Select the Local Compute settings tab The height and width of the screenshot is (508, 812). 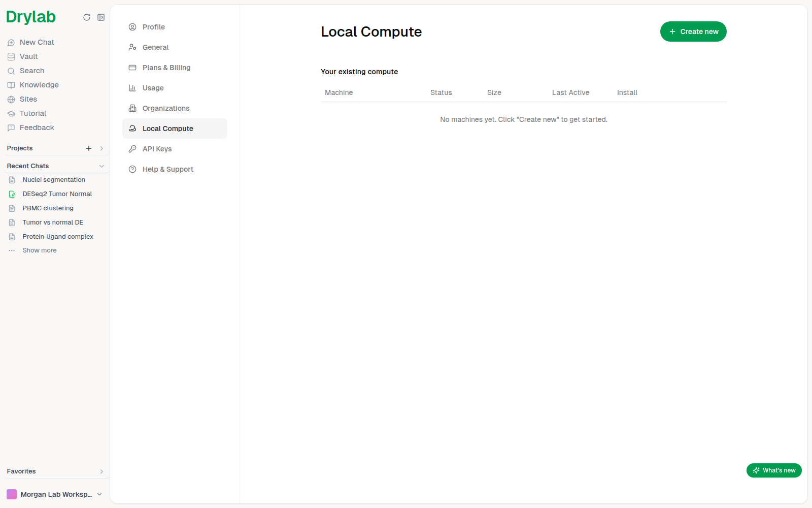(175, 129)
